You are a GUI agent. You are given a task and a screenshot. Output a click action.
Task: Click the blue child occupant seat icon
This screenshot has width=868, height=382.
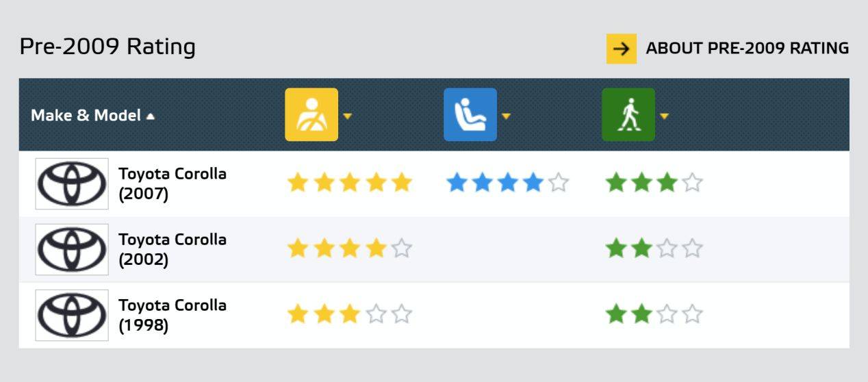click(470, 114)
